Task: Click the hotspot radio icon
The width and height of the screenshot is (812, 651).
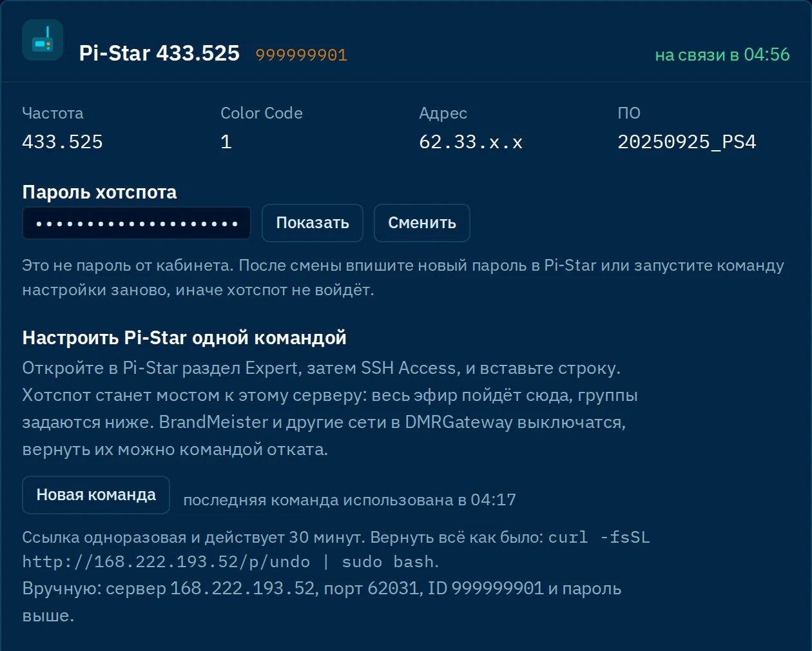Action: point(43,40)
